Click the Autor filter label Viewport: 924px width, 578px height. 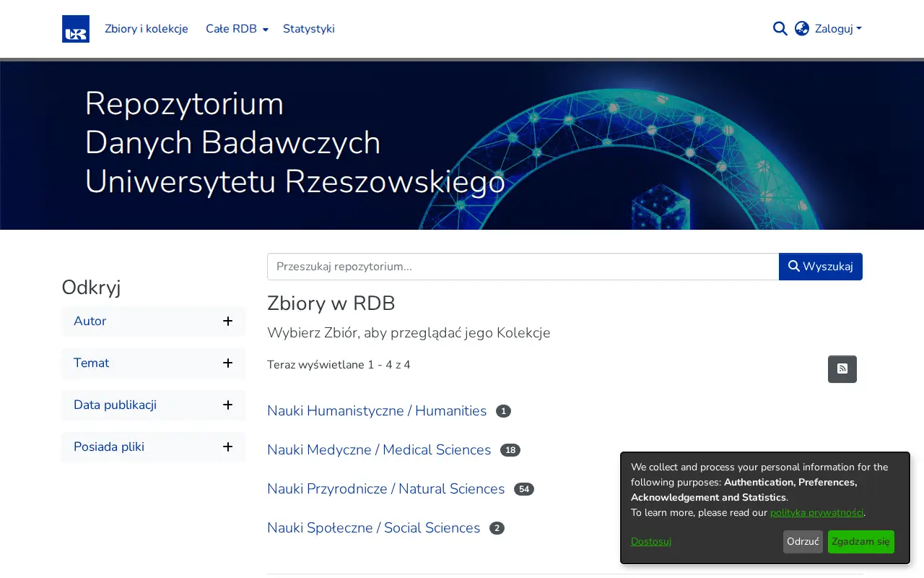pos(90,322)
